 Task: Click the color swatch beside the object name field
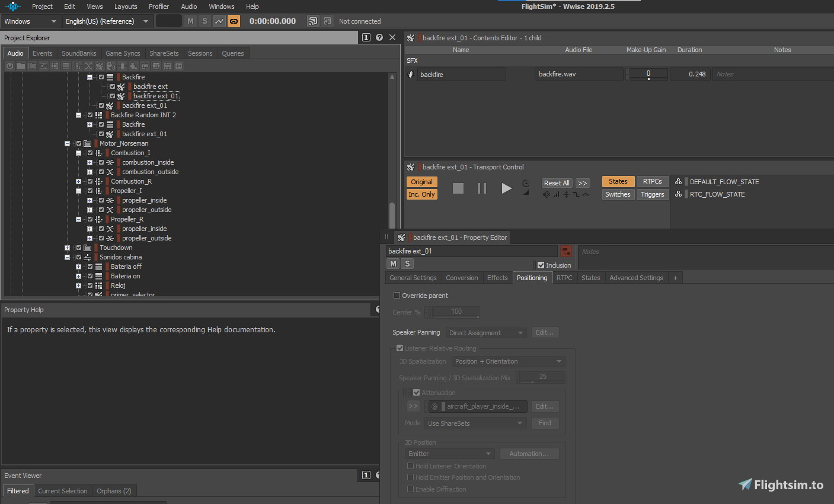(566, 251)
